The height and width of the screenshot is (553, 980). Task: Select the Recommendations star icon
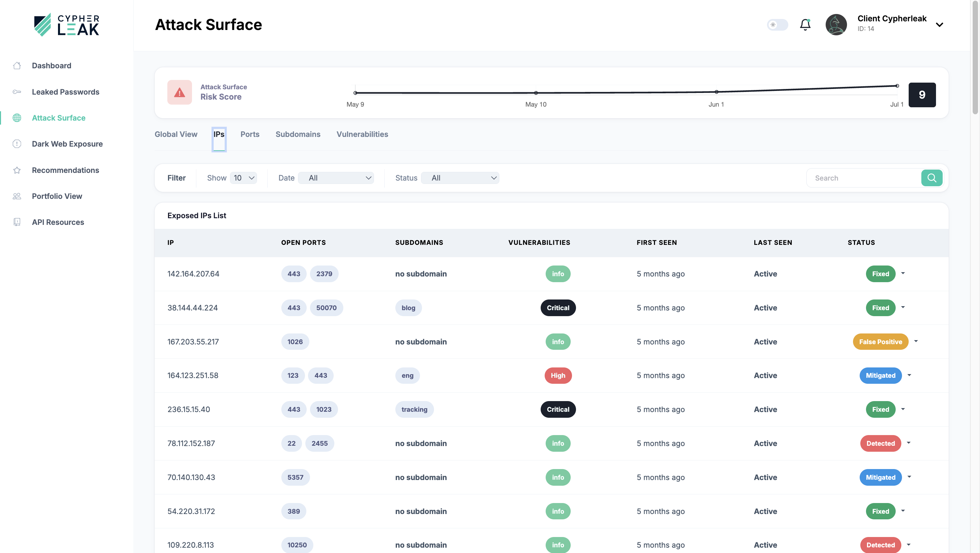click(17, 170)
